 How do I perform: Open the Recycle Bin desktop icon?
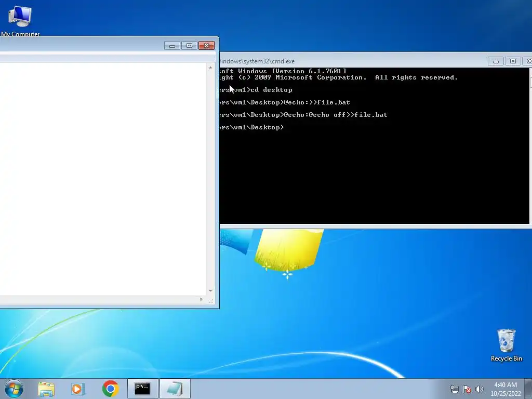click(506, 345)
